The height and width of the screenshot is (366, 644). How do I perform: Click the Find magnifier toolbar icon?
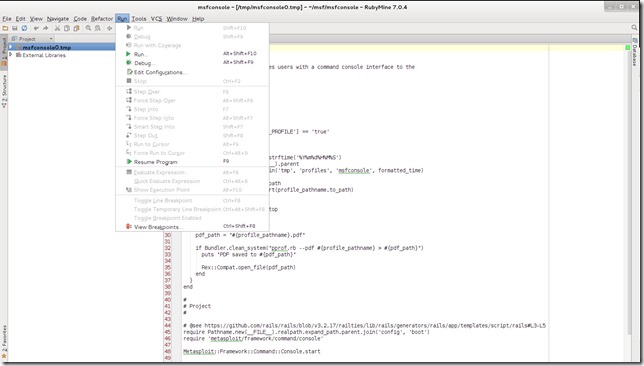click(88, 28)
